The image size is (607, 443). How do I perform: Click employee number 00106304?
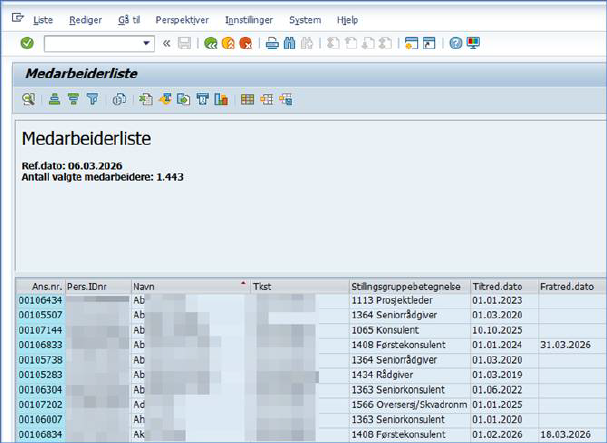(x=41, y=390)
